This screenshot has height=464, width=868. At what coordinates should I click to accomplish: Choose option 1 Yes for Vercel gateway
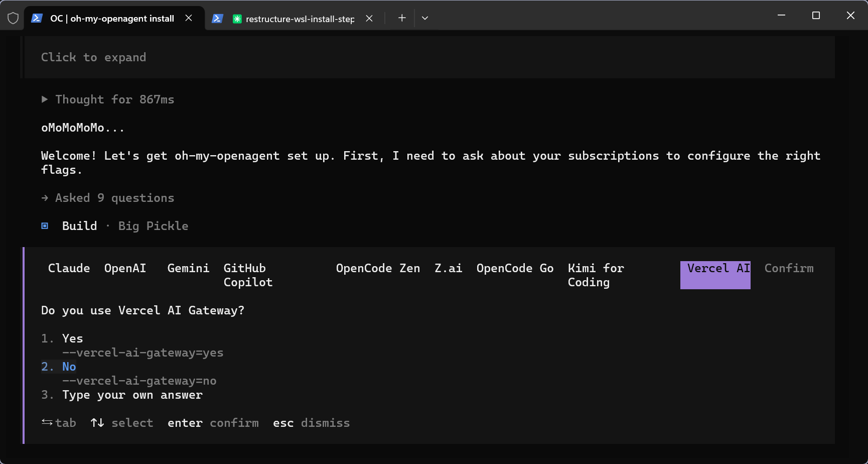pyautogui.click(x=62, y=338)
